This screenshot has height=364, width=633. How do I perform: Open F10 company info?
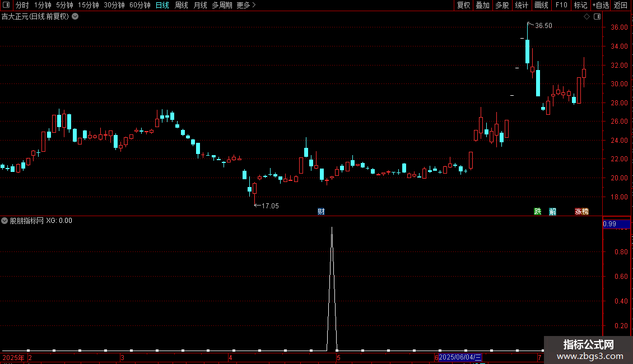pyautogui.click(x=561, y=5)
